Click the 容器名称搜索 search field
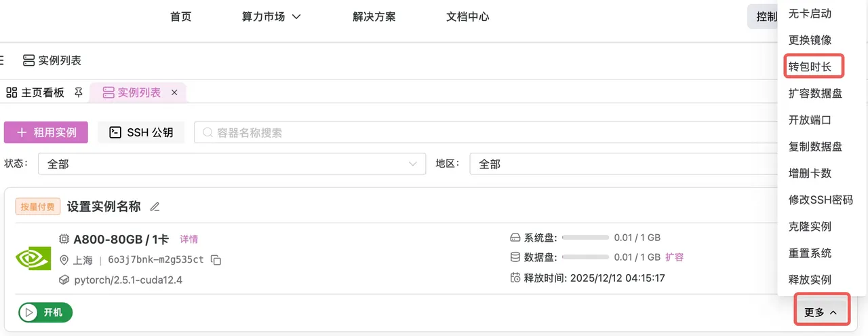868x336 pixels. click(486, 133)
